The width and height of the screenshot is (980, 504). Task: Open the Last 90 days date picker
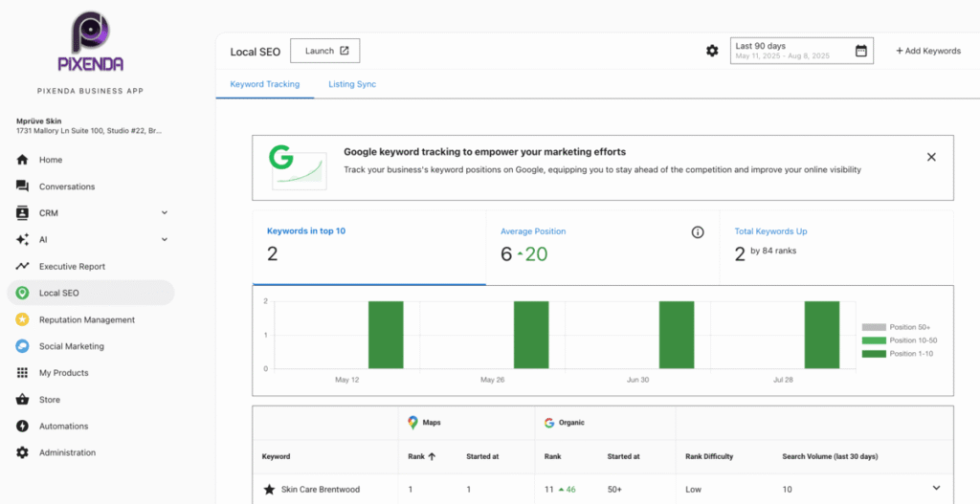800,51
